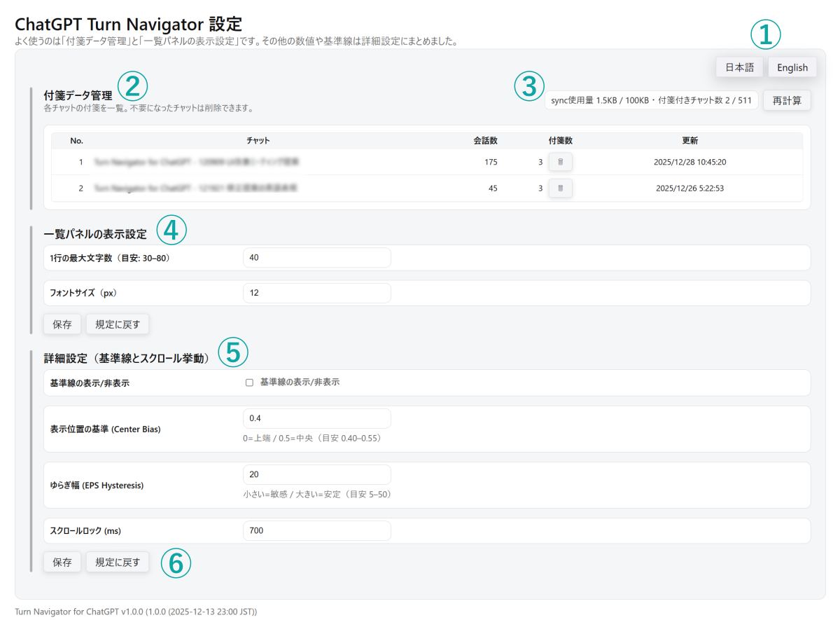
Task: Click the ゆらぎ幅 (EPS Hysteresis) field
Action: (x=316, y=474)
